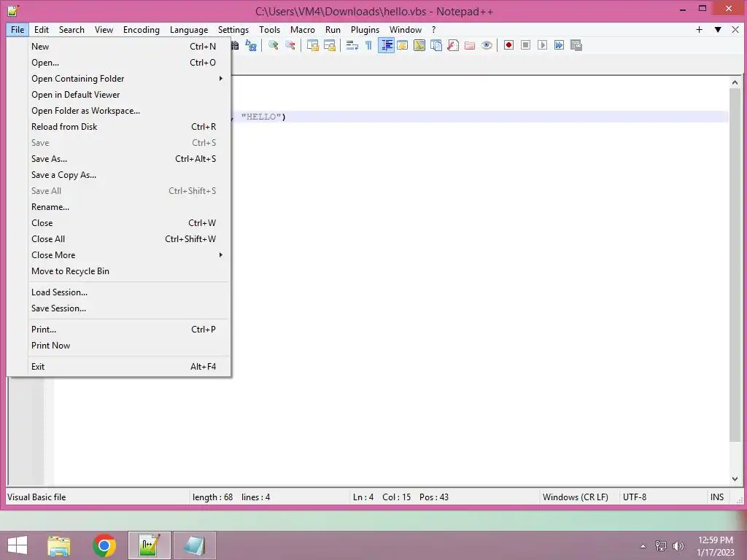Open the View menu
Image resolution: width=747 pixels, height=560 pixels.
(x=104, y=29)
